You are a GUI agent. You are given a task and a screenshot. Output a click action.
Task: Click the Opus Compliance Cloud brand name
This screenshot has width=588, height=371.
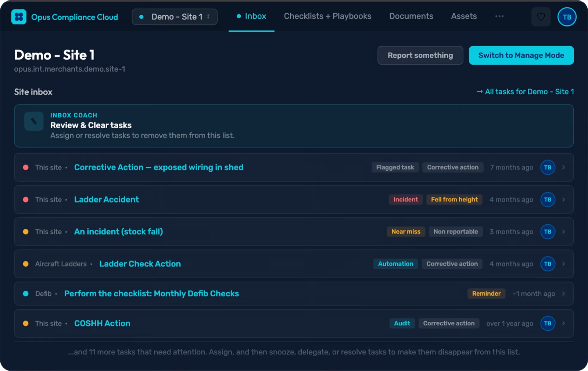tap(75, 17)
